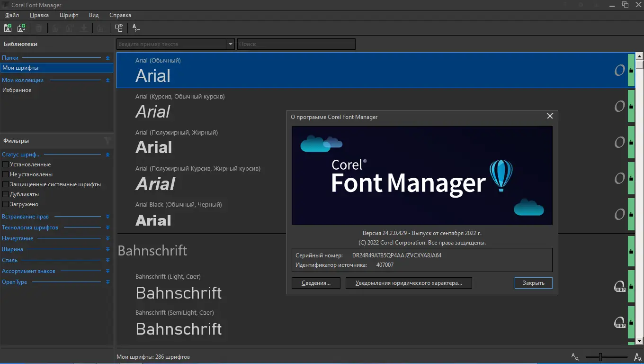The height and width of the screenshot is (364, 644).
Task: Enable the Установленные filter checkbox
Action: pyautogui.click(x=6, y=164)
